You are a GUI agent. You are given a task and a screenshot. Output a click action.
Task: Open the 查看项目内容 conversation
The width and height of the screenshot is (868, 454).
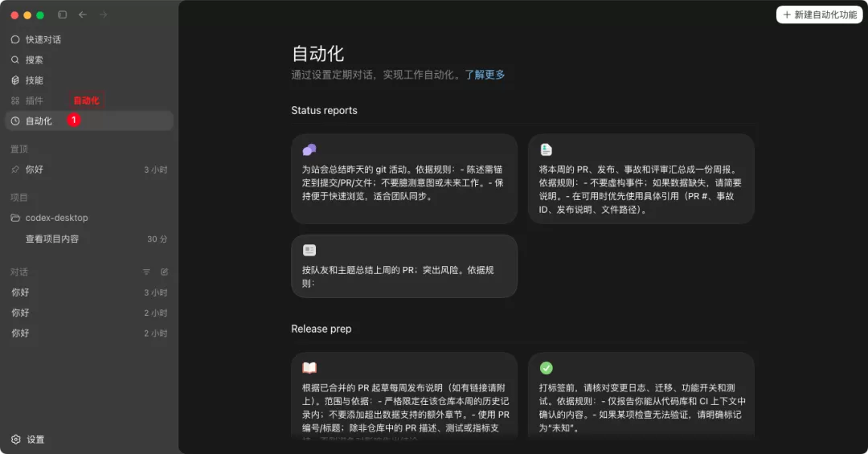(89, 239)
